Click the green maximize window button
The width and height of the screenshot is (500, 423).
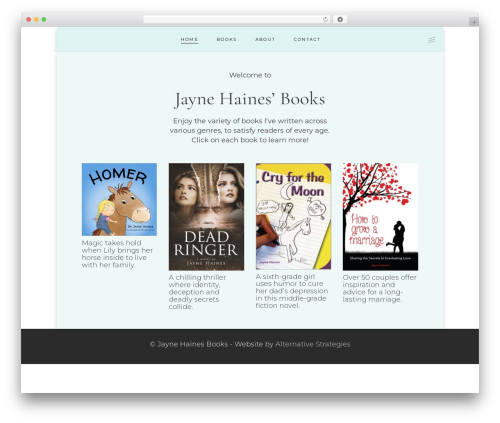pos(44,19)
